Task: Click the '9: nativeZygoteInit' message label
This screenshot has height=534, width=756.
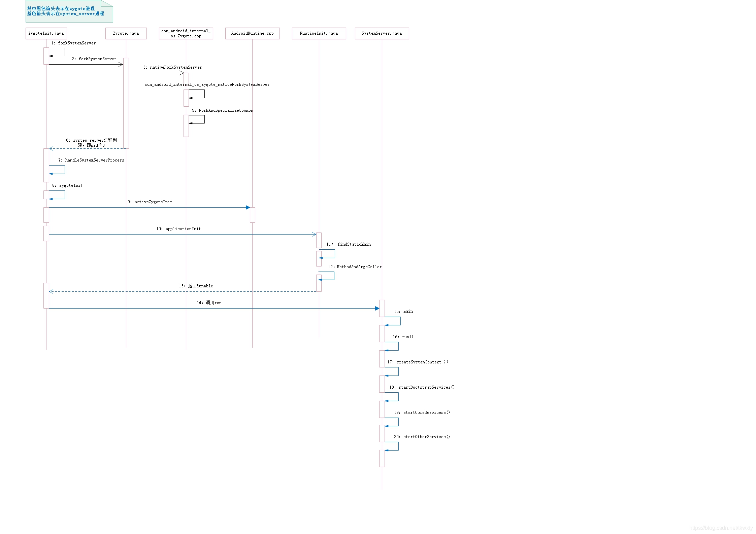Action: (x=150, y=202)
